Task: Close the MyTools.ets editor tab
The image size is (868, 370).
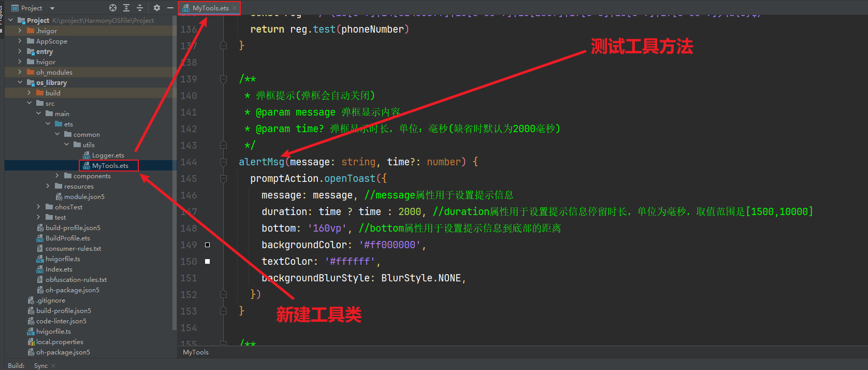Action: [235, 8]
